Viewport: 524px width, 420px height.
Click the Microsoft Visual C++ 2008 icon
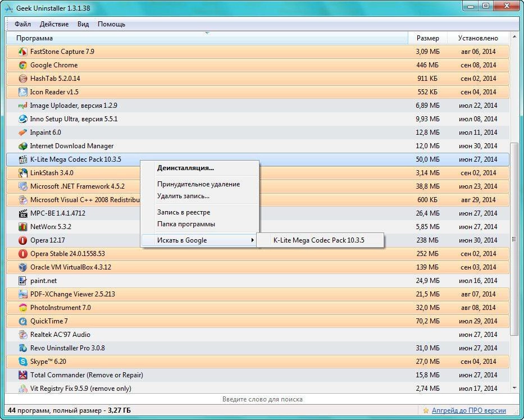22,200
